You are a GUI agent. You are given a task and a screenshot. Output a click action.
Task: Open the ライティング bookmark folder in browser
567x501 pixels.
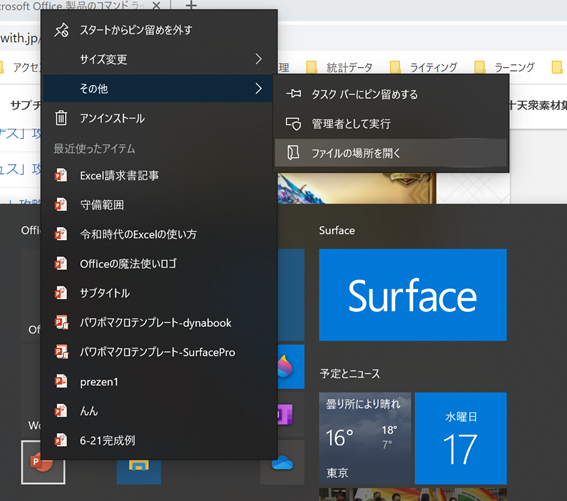click(x=424, y=67)
